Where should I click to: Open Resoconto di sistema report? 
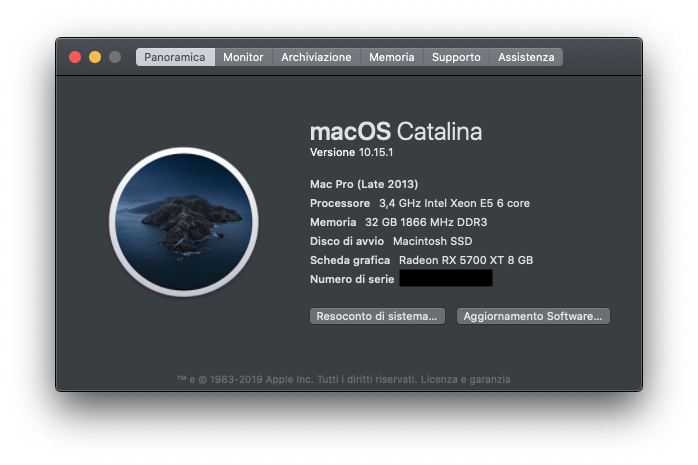click(377, 316)
